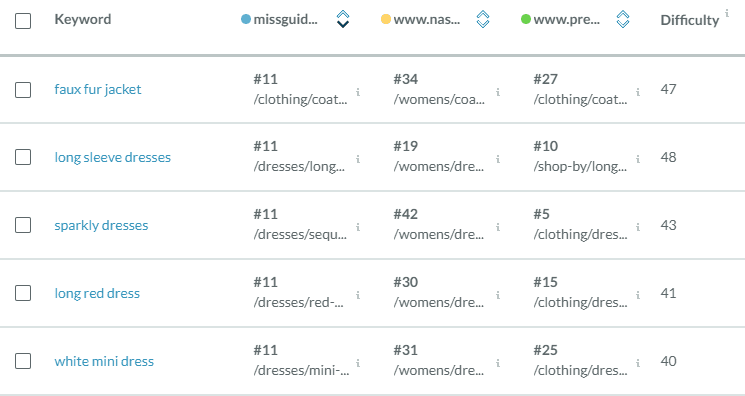Open the long sleeve dresses keyword link
The height and width of the screenshot is (396, 745).
click(x=113, y=157)
